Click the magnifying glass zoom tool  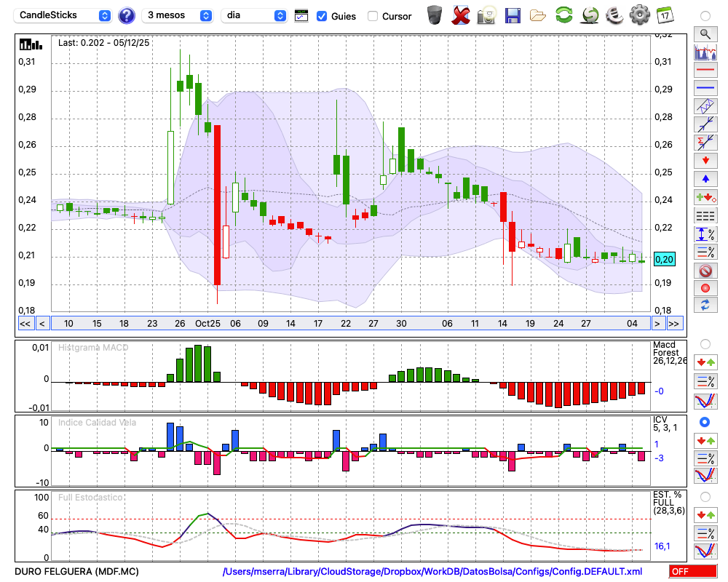(705, 33)
